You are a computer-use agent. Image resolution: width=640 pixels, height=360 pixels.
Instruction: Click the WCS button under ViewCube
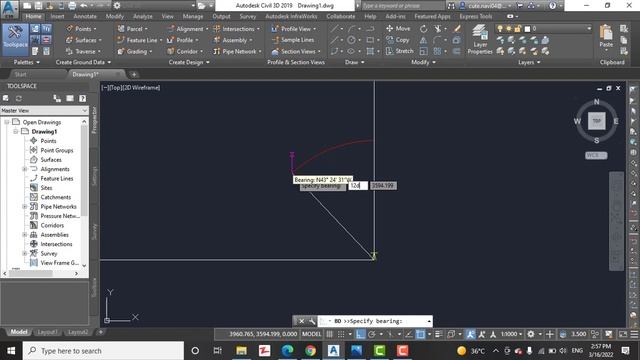pos(596,156)
